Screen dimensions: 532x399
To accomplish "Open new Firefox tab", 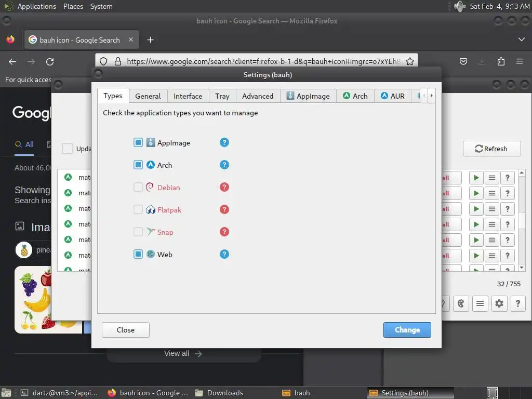I will tap(150, 40).
